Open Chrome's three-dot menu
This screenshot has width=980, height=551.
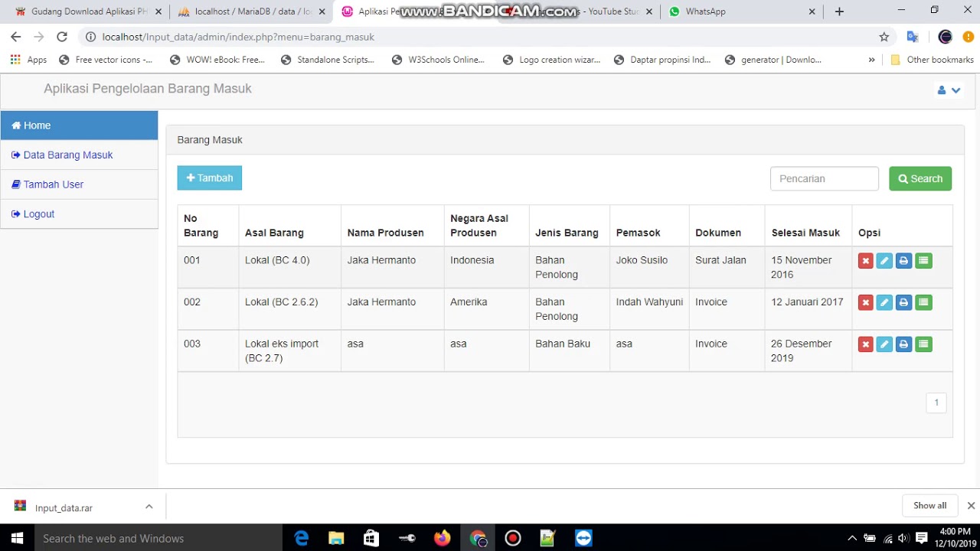coord(969,37)
